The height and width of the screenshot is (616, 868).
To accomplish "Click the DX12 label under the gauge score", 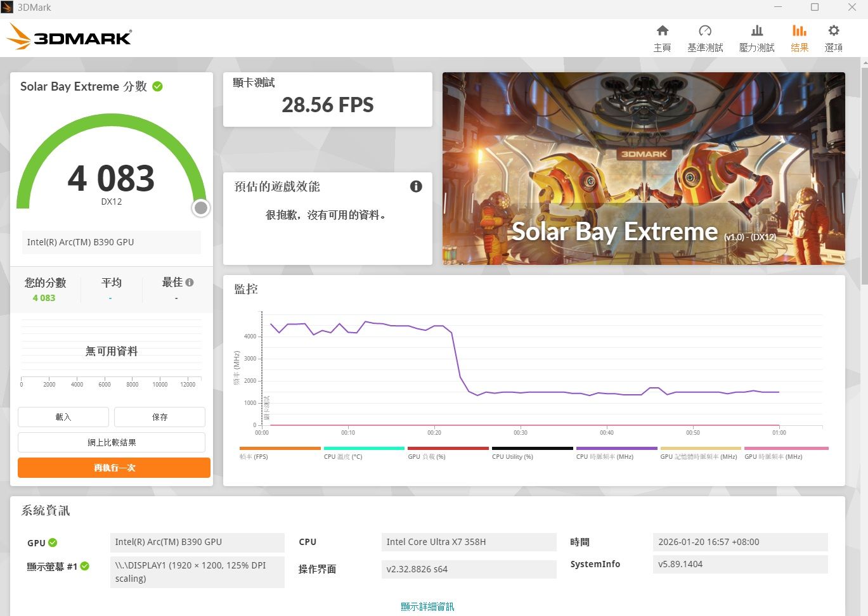I will tap(112, 202).
